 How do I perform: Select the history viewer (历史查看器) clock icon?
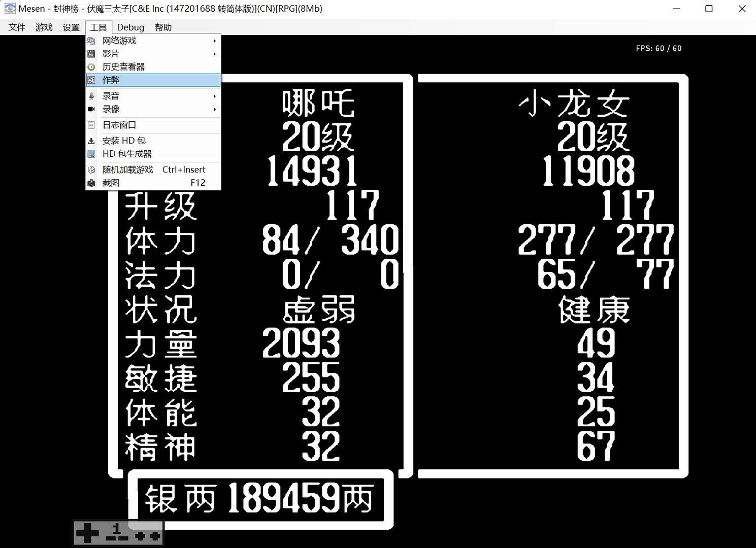(x=92, y=66)
